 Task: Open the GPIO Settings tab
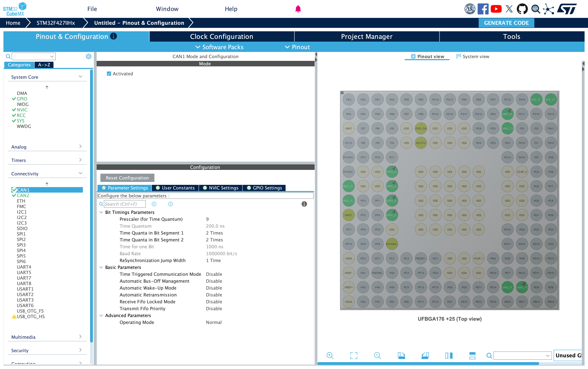(x=264, y=188)
